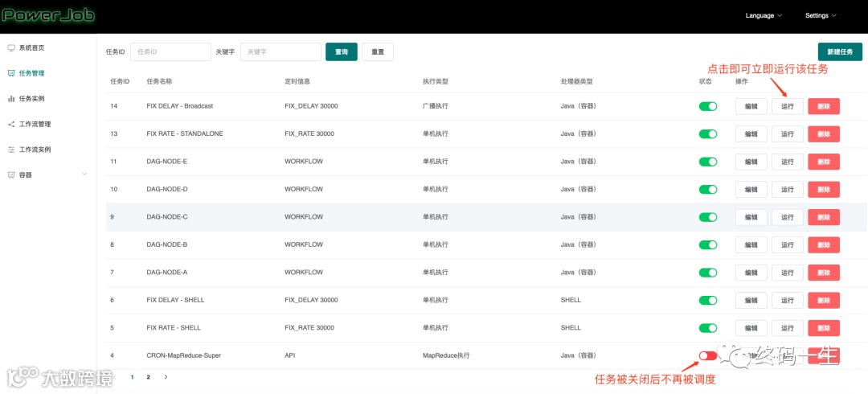This screenshot has width=868, height=394.
Task: Edit the DAG-NODE-A task
Action: (x=751, y=273)
